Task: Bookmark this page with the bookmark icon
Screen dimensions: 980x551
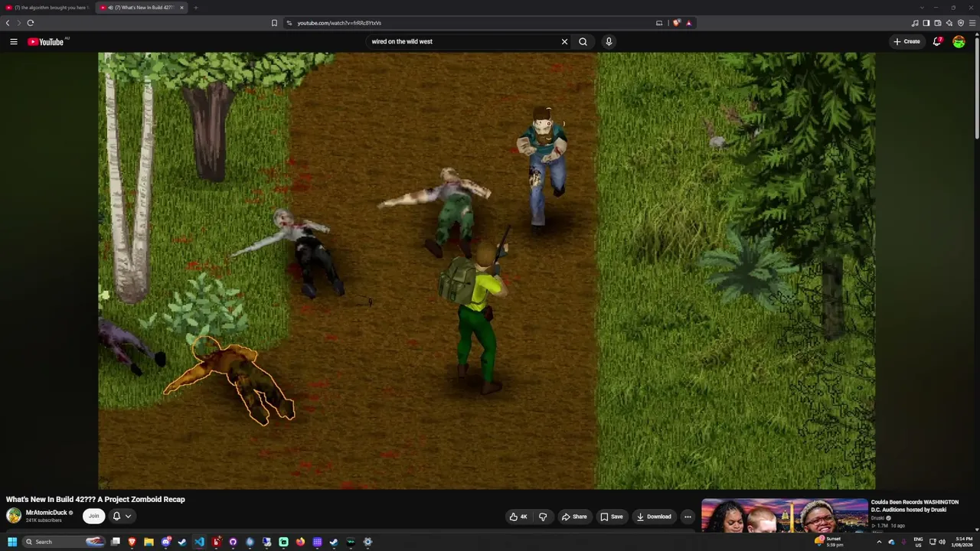Action: tap(274, 23)
